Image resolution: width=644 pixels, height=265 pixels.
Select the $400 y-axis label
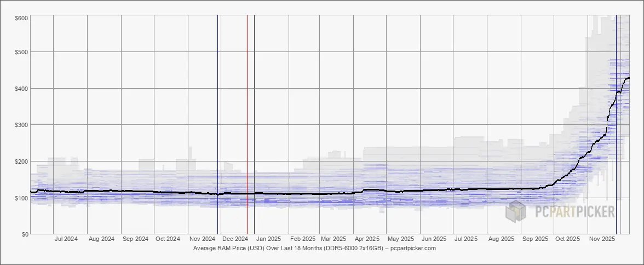[x=21, y=89]
